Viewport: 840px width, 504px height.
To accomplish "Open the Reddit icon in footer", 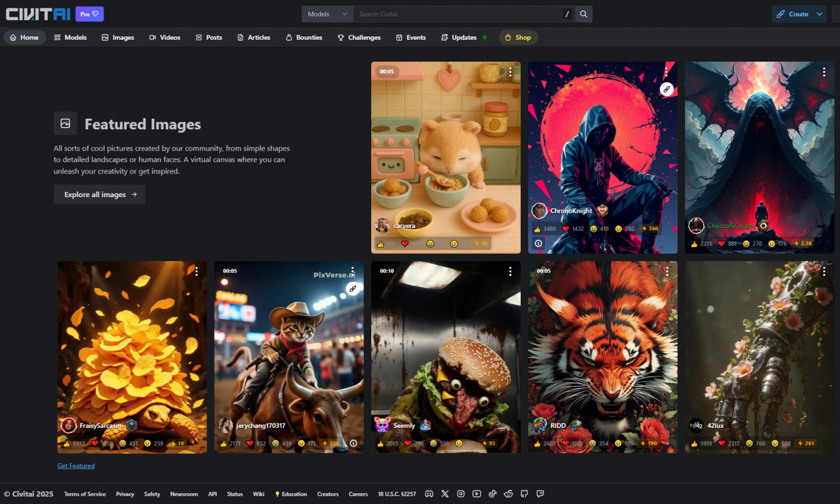I will coord(508,494).
